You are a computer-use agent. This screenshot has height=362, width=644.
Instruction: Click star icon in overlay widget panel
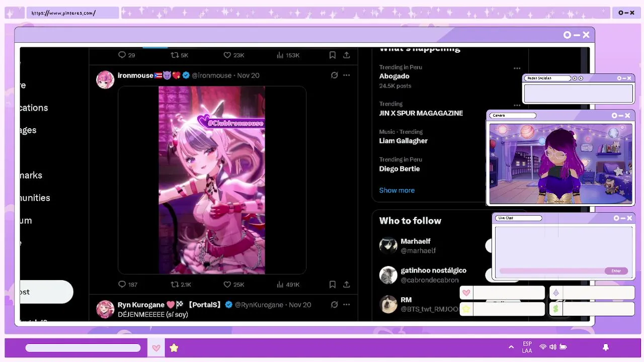[466, 309]
